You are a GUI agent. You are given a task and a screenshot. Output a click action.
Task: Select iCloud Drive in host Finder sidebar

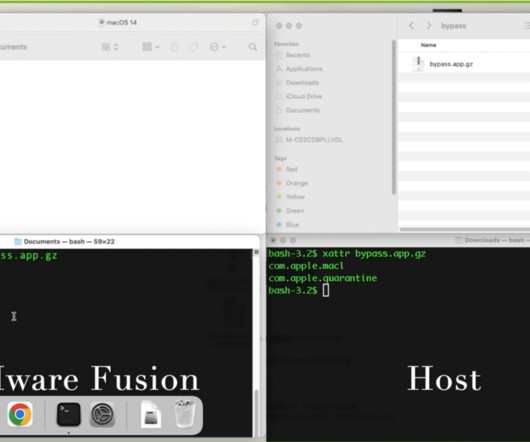coord(304,97)
